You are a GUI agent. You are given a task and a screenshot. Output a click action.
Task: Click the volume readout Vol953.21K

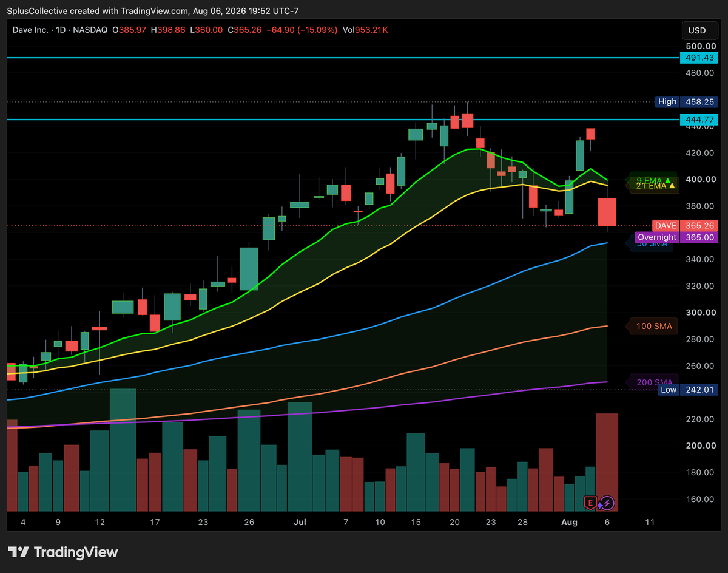coord(366,29)
